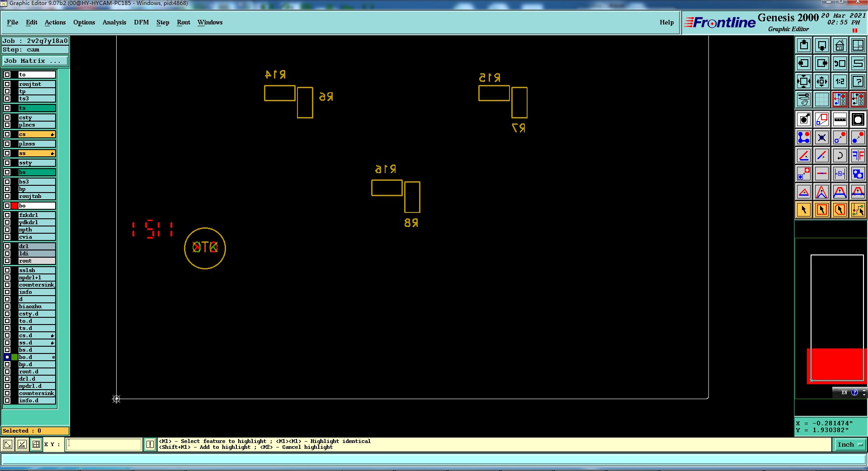Click the net select arrow icon
The height and width of the screenshot is (471, 868).
858,210
